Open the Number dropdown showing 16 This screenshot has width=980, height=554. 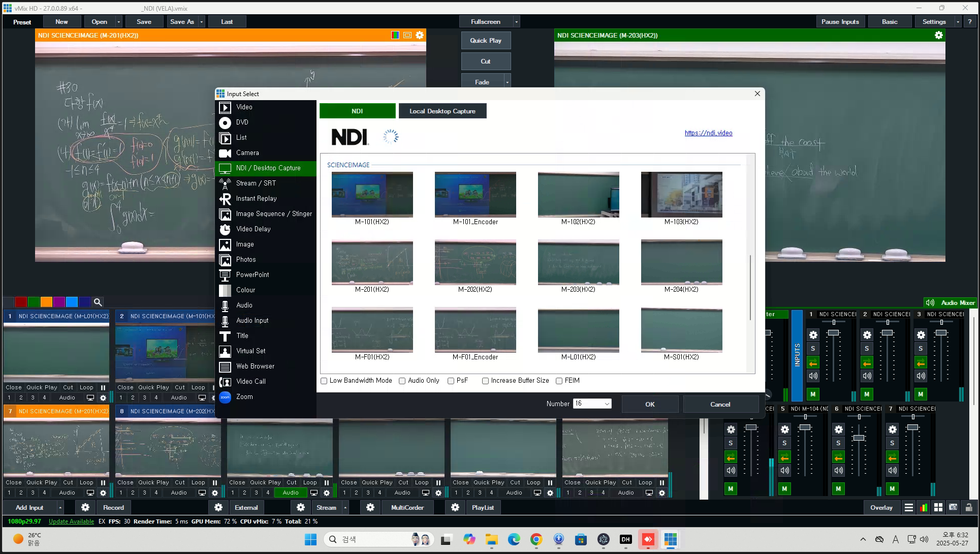tap(592, 404)
